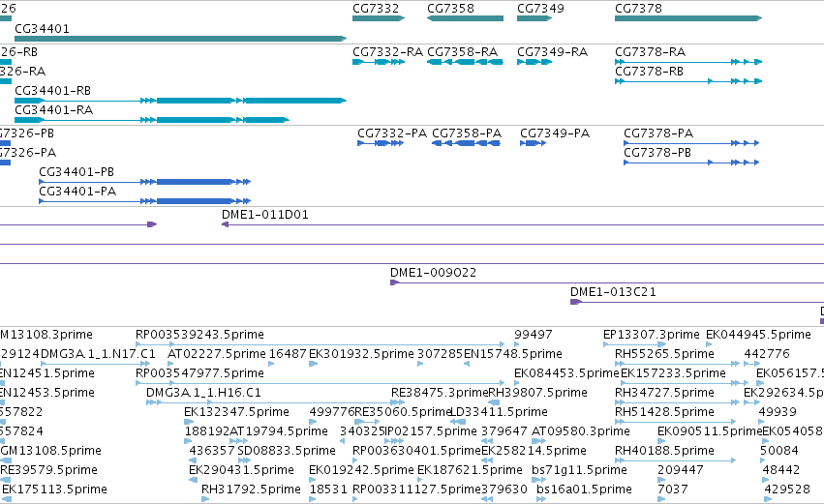
Task: Click the EK290431.5prime EST label
Action: 241,471
